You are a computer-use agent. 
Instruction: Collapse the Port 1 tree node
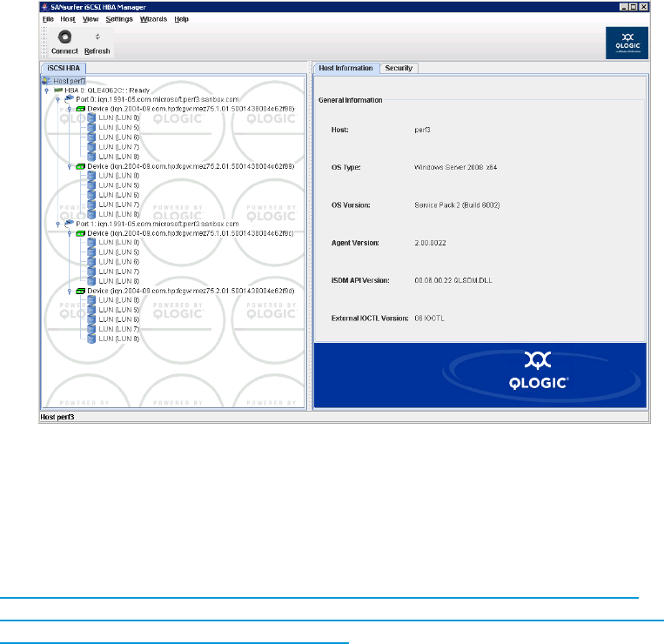point(58,225)
